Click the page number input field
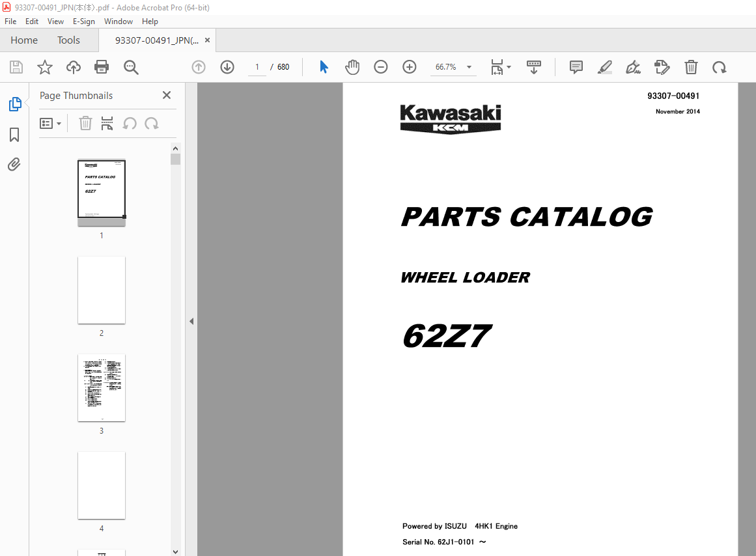 click(257, 67)
